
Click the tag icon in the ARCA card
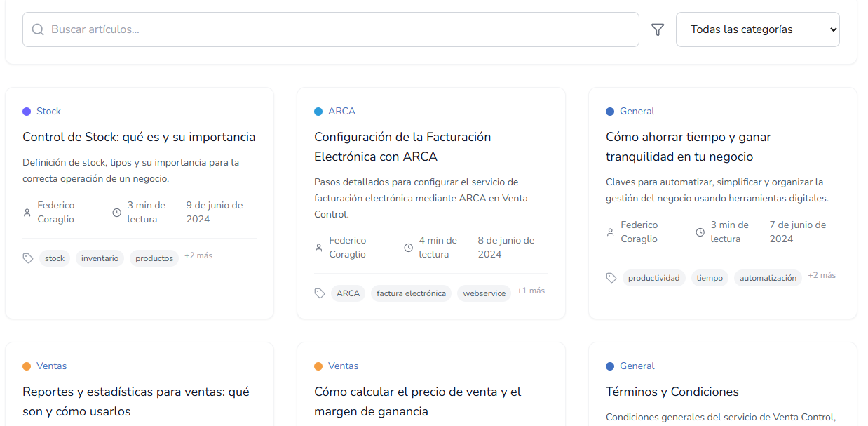pyautogui.click(x=320, y=293)
